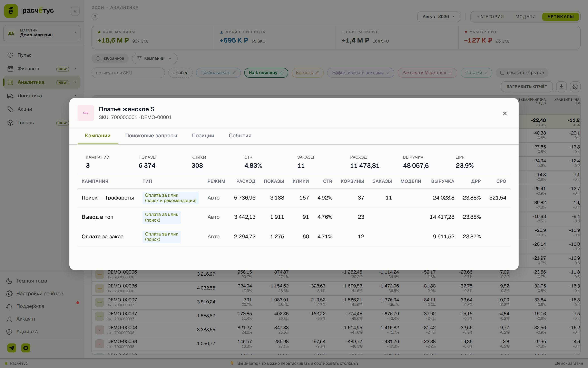The height and width of the screenshot is (368, 588).
Task: Switch to События tab
Action: click(x=240, y=136)
